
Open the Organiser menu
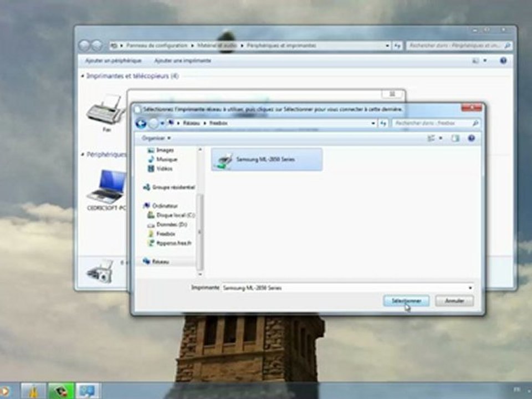(x=156, y=138)
